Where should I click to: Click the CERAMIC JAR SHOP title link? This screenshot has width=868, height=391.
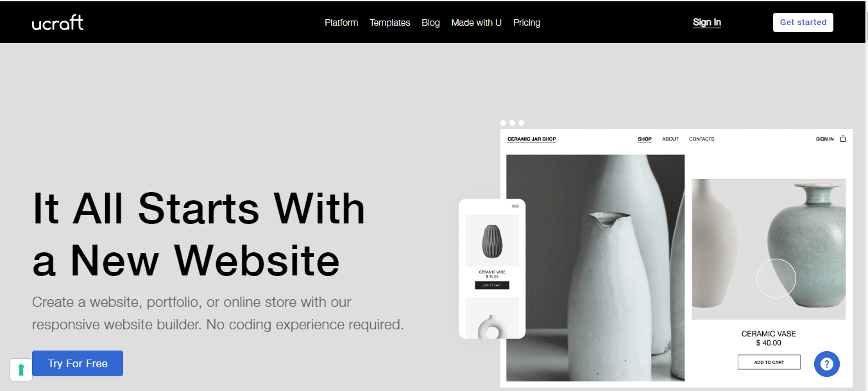click(x=532, y=139)
